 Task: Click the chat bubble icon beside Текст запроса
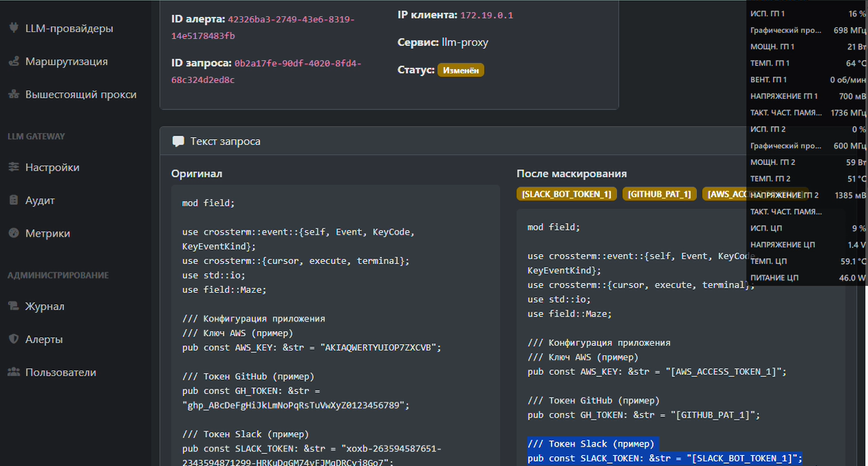coord(178,141)
